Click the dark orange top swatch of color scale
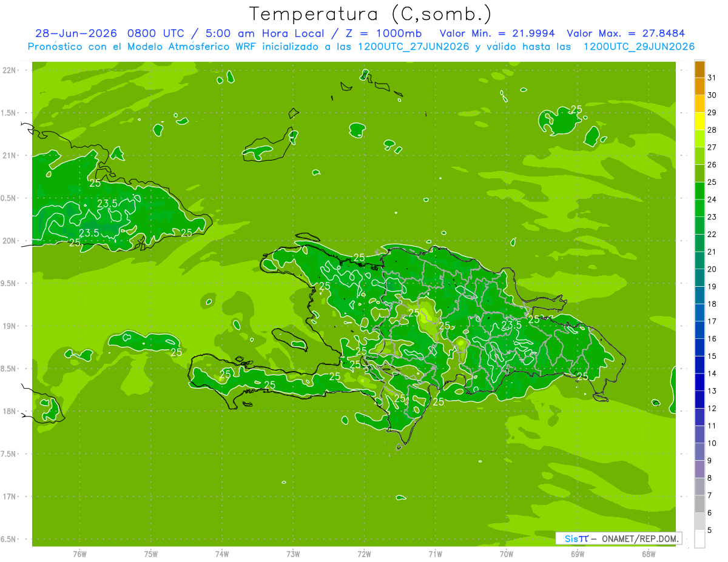This screenshot has width=728, height=562. [x=699, y=69]
